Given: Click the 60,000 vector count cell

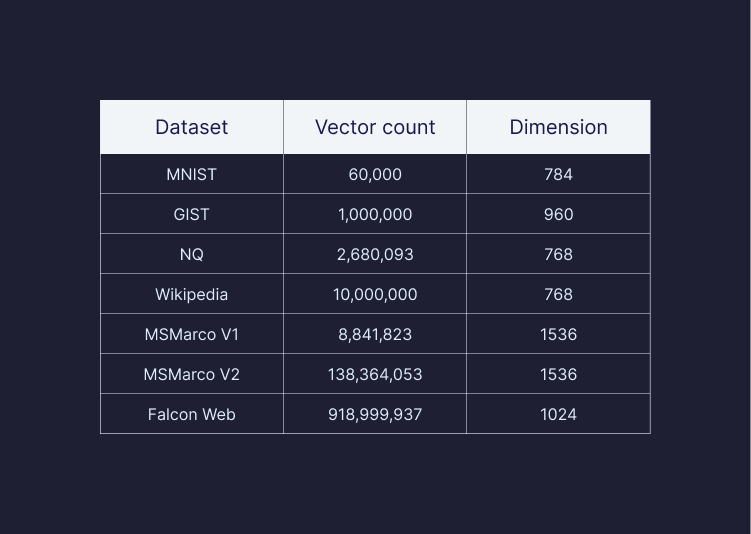Looking at the screenshot, I should point(375,174).
